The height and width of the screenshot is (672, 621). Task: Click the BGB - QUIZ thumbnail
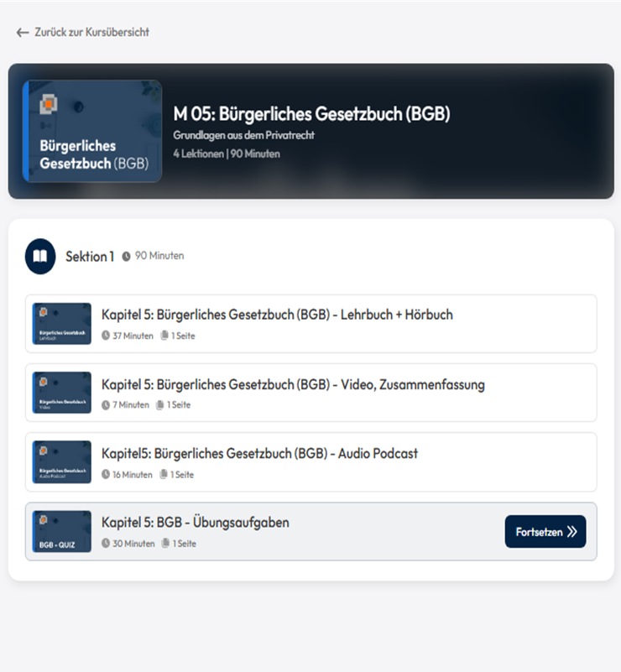(62, 532)
